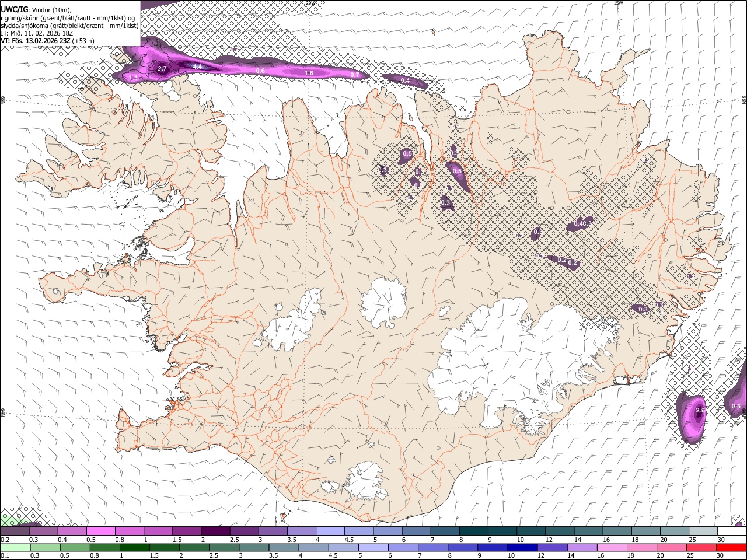
Task: Click the '2.6' value in the southeast sea
Action: click(x=701, y=410)
